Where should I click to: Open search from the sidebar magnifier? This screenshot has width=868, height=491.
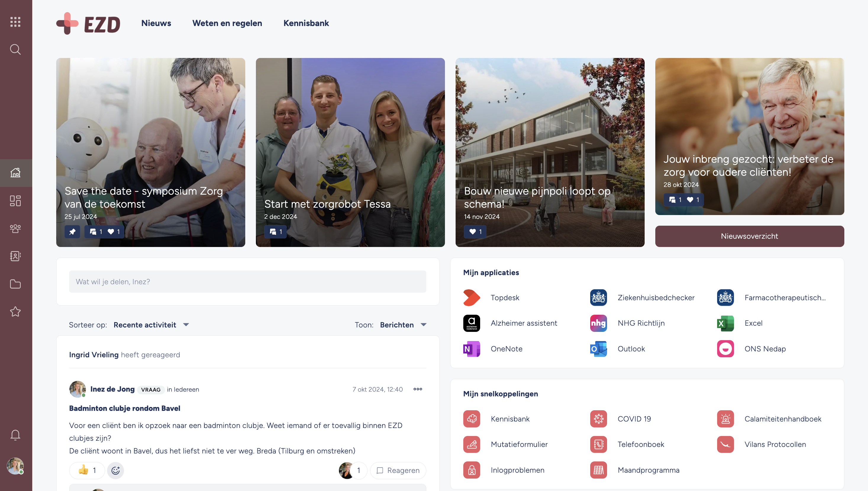pyautogui.click(x=15, y=50)
